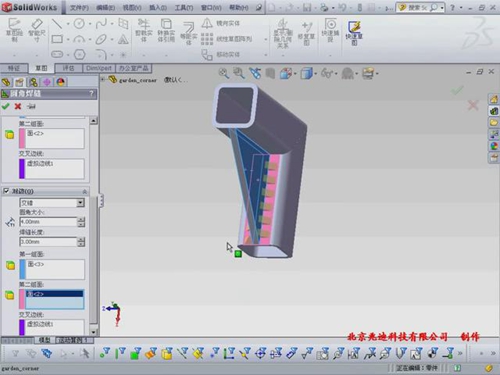Uncheck the other-side weld checkbox

click(x=6, y=191)
